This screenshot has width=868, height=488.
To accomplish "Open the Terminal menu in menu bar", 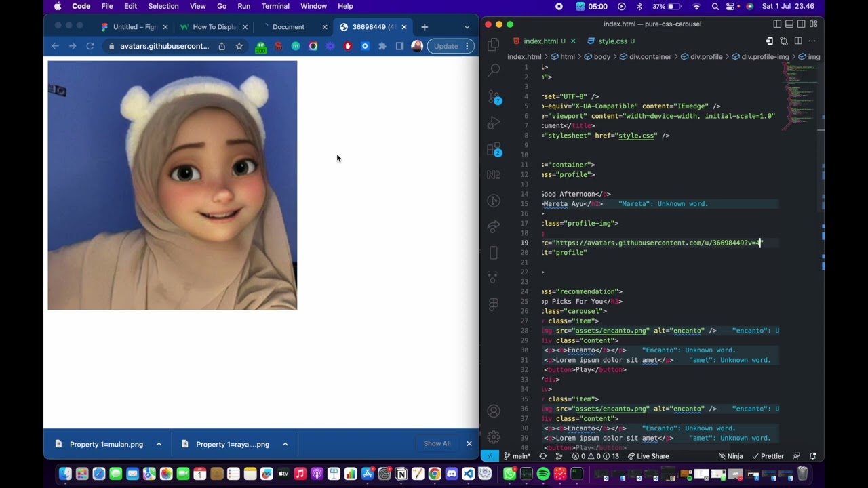I will click(275, 6).
